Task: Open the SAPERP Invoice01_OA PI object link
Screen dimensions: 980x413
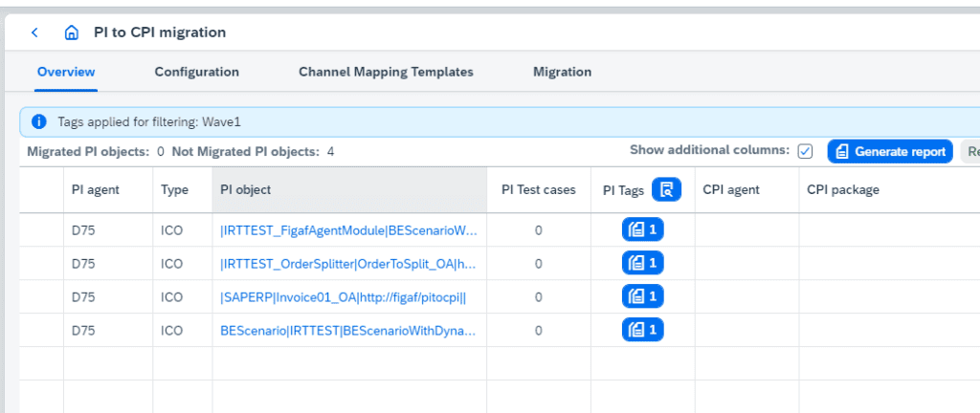Action: 344,297
